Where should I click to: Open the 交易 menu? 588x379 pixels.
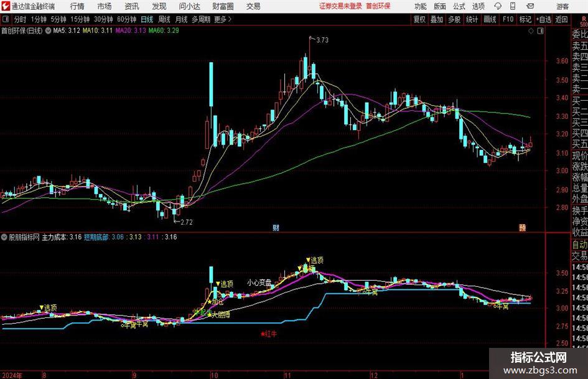click(x=253, y=6)
